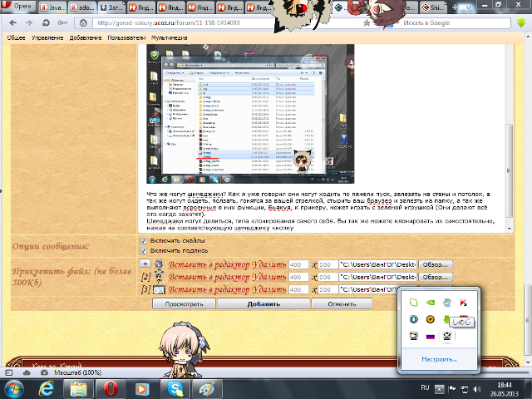
Task: Open the "Мультимедиа" menu
Action: (170, 38)
